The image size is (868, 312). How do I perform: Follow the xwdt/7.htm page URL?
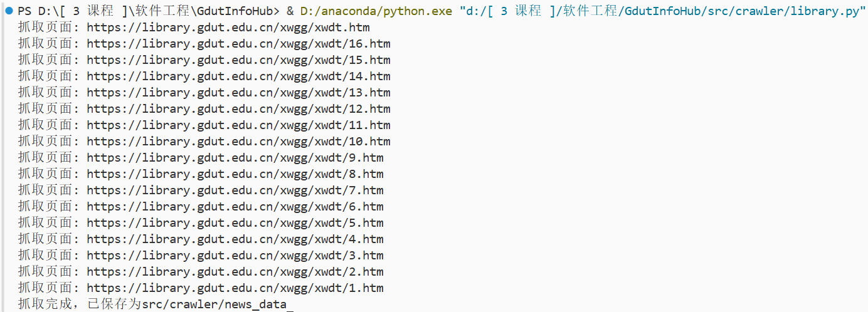pos(235,190)
